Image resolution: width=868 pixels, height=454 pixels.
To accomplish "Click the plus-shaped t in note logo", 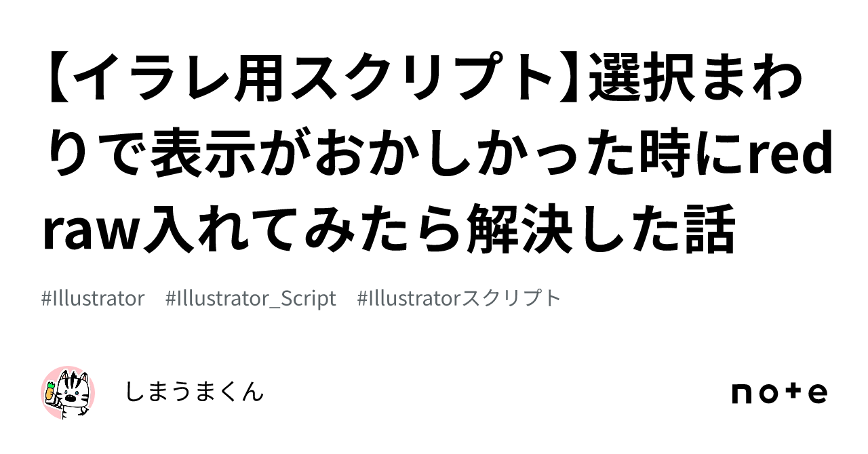I will (x=793, y=392).
